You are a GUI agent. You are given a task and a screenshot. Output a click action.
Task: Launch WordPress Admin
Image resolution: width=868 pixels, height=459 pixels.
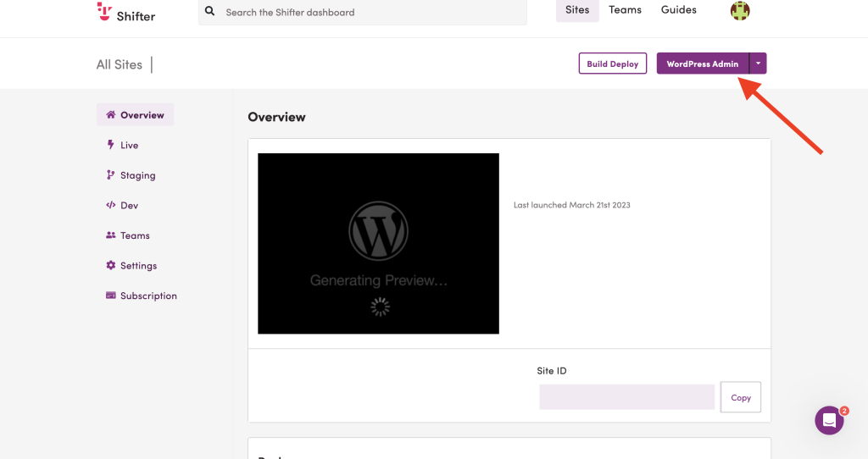point(703,64)
